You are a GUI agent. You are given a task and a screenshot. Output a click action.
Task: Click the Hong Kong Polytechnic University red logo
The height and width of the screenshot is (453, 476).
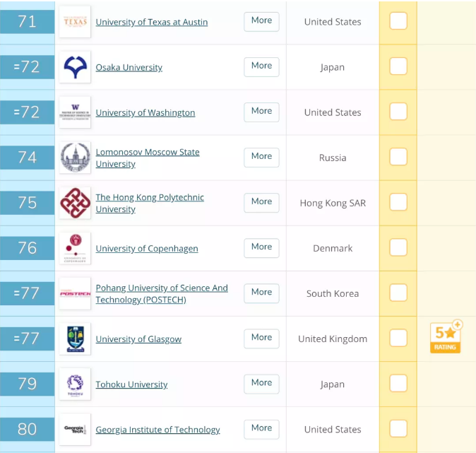[75, 203]
